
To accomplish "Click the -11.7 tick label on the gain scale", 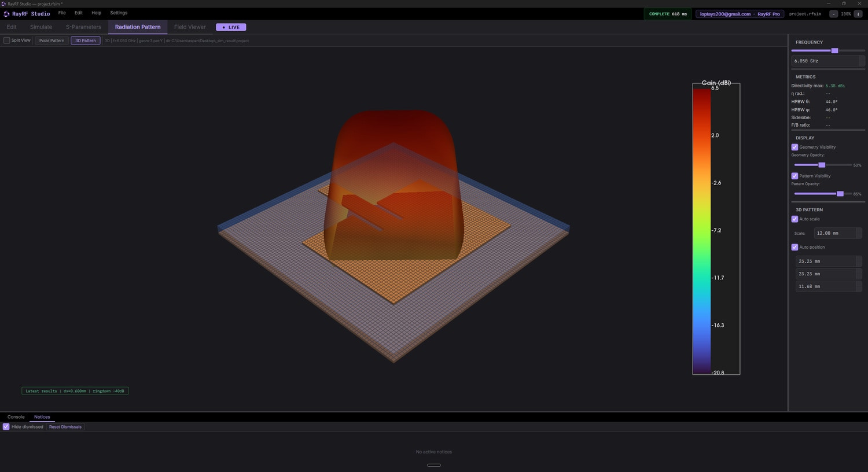I will coord(718,278).
